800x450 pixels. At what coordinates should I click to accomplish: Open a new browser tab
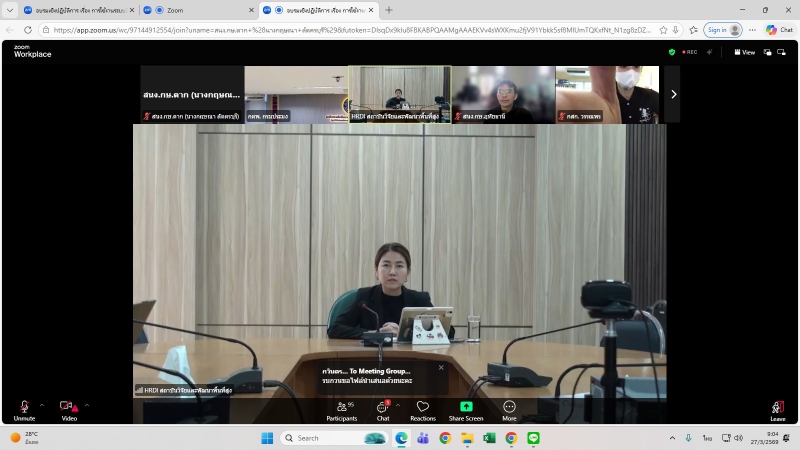[389, 10]
